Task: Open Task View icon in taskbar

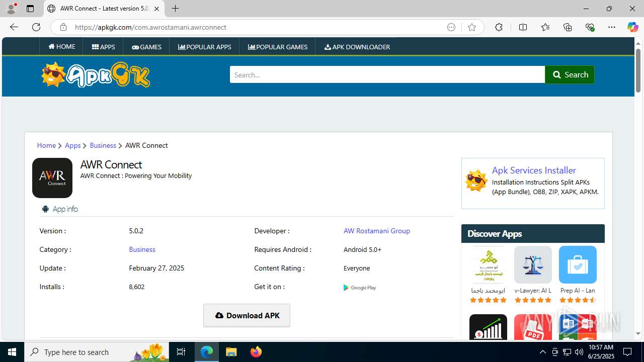Action: point(181,352)
